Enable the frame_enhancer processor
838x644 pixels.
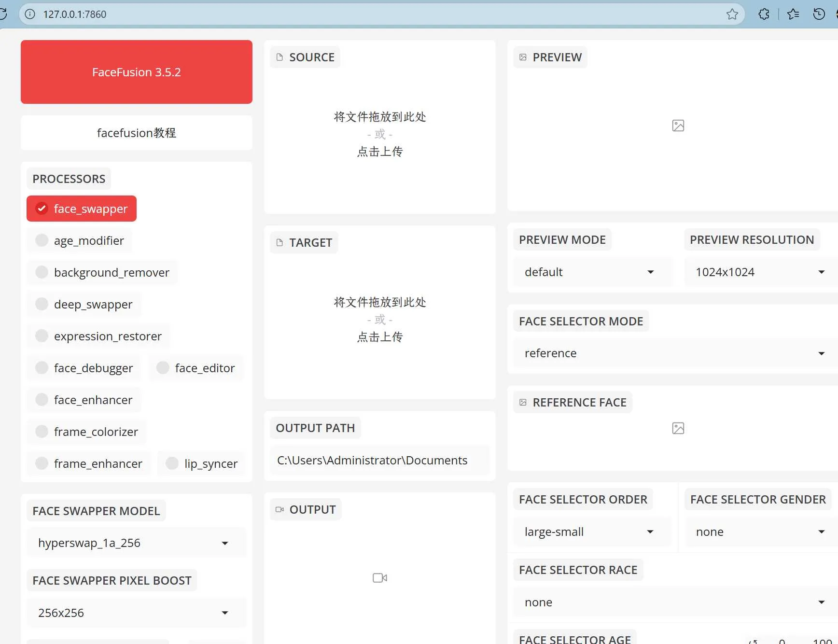point(89,463)
